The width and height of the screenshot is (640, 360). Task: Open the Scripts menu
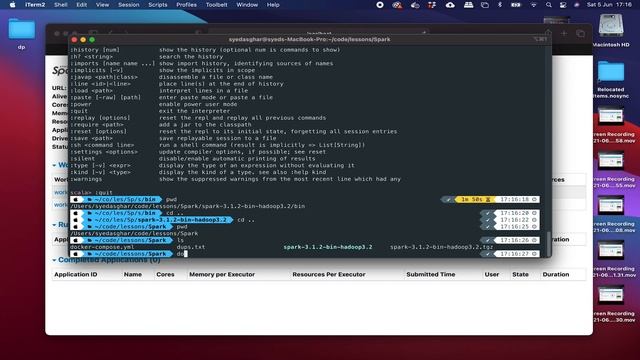click(158, 5)
